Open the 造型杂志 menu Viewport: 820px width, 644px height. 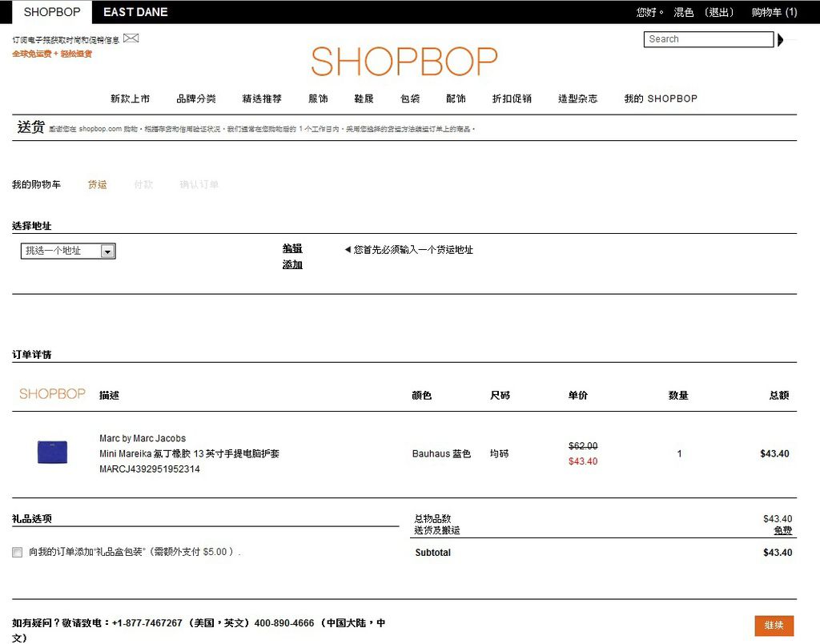pos(578,99)
